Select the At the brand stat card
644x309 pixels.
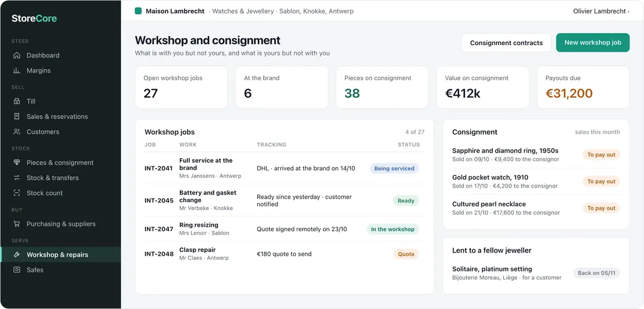coord(282,87)
